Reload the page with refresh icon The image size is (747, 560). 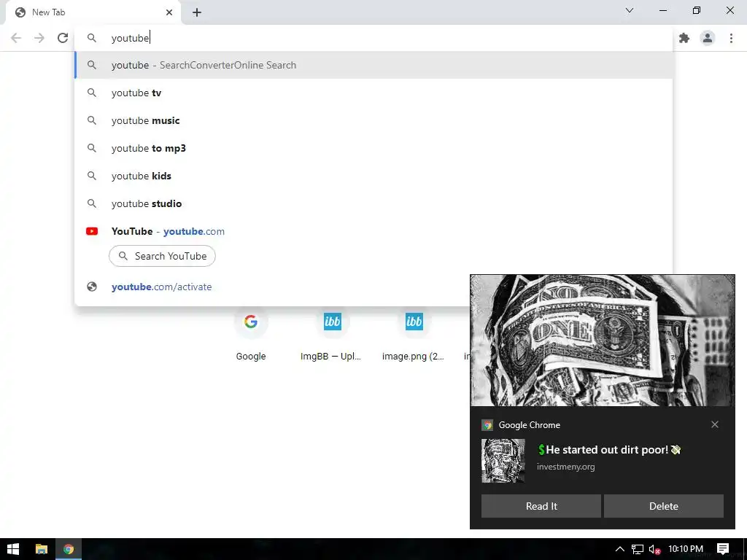coord(63,38)
